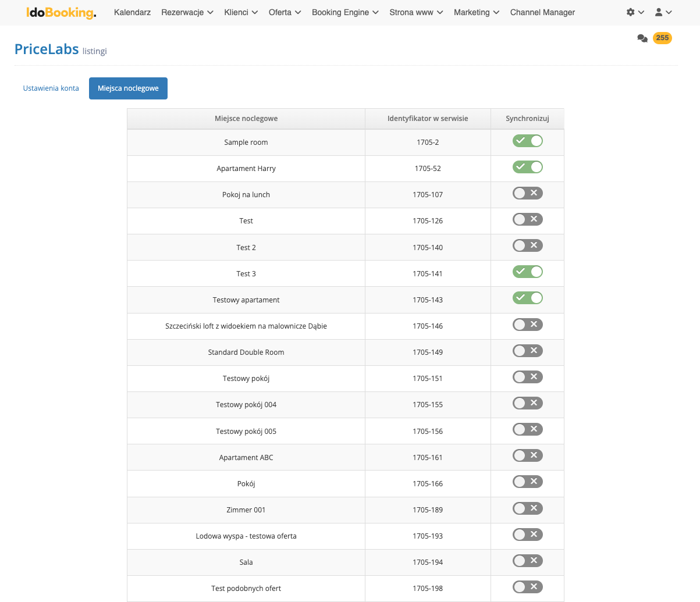700x602 pixels.
Task: Expand the Strona www menu
Action: pyautogui.click(x=416, y=12)
